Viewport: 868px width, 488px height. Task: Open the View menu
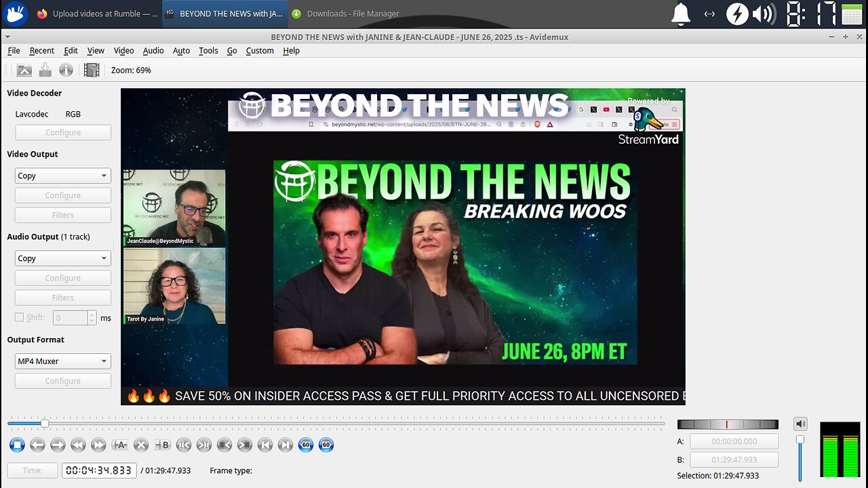tap(96, 51)
